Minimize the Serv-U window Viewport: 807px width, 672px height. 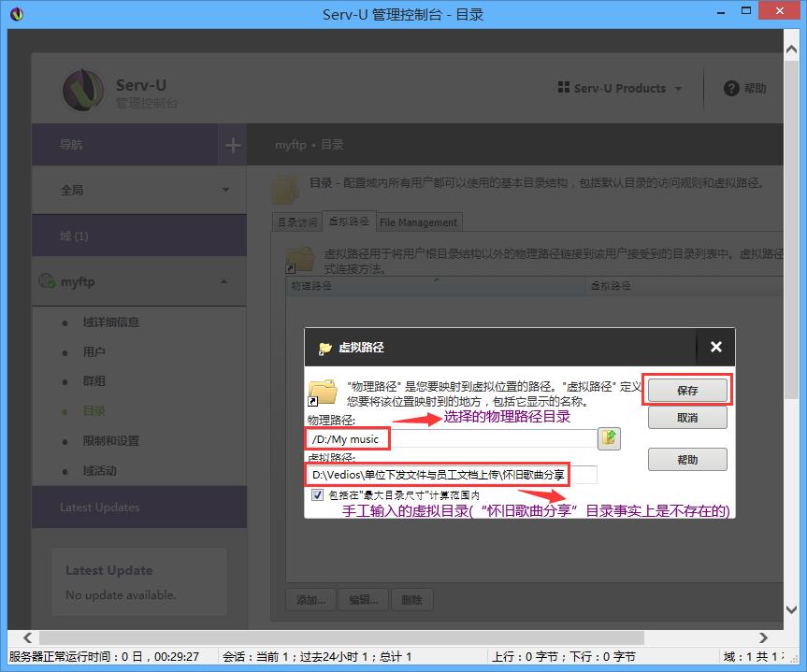click(x=721, y=11)
